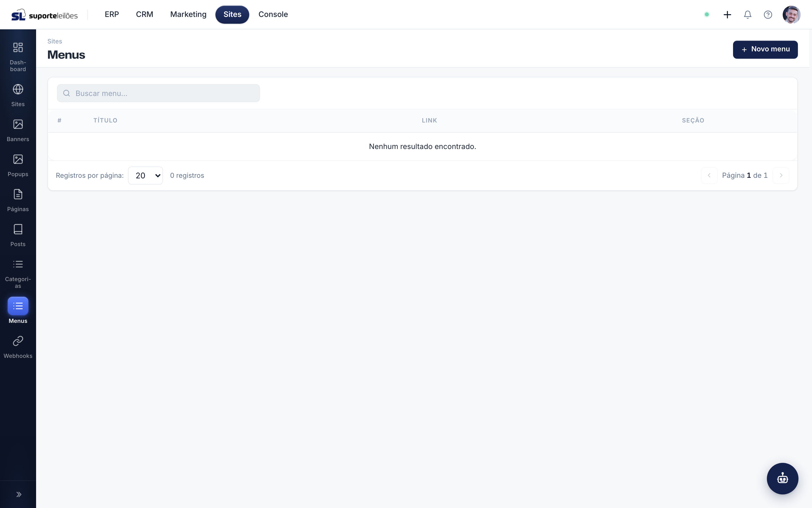Open help question mark icon
The height and width of the screenshot is (508, 812).
point(768,14)
